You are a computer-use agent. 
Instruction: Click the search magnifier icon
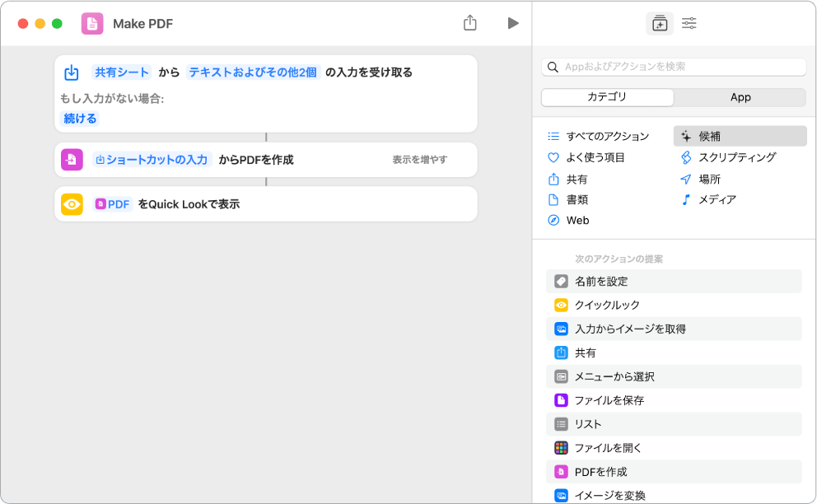pyautogui.click(x=553, y=67)
